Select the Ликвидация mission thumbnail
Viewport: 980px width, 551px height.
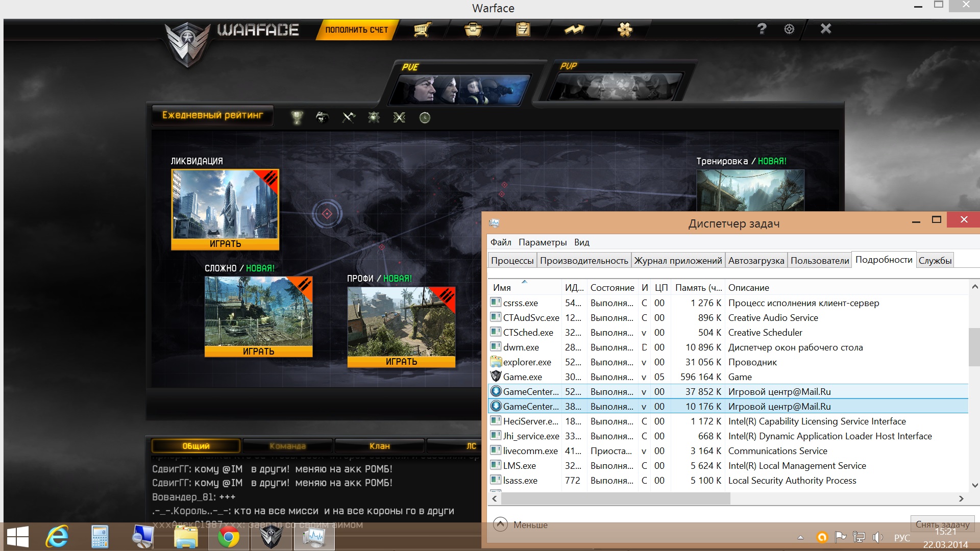pyautogui.click(x=225, y=204)
